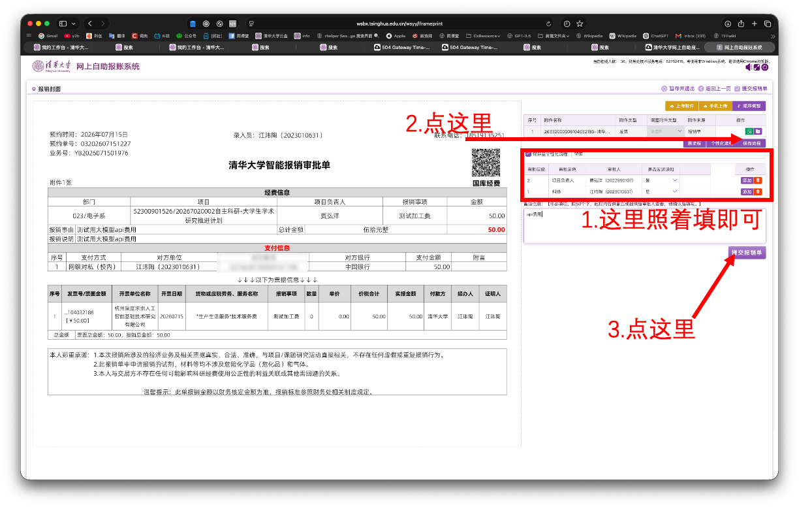
Task: Open the Safari share icon
Action: pos(742,24)
